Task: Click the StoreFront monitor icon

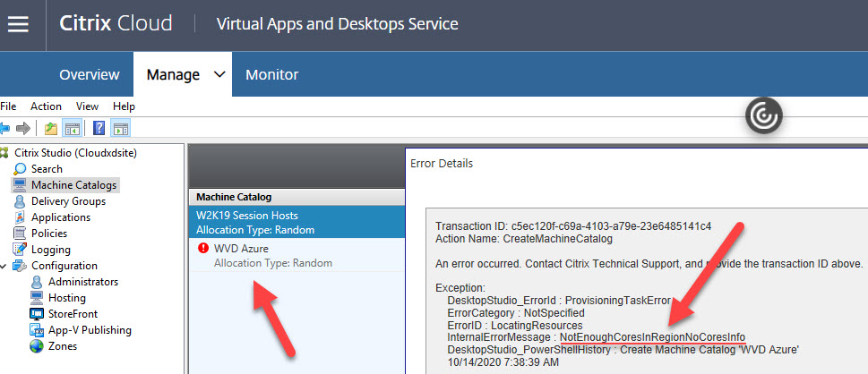Action: coord(37,314)
